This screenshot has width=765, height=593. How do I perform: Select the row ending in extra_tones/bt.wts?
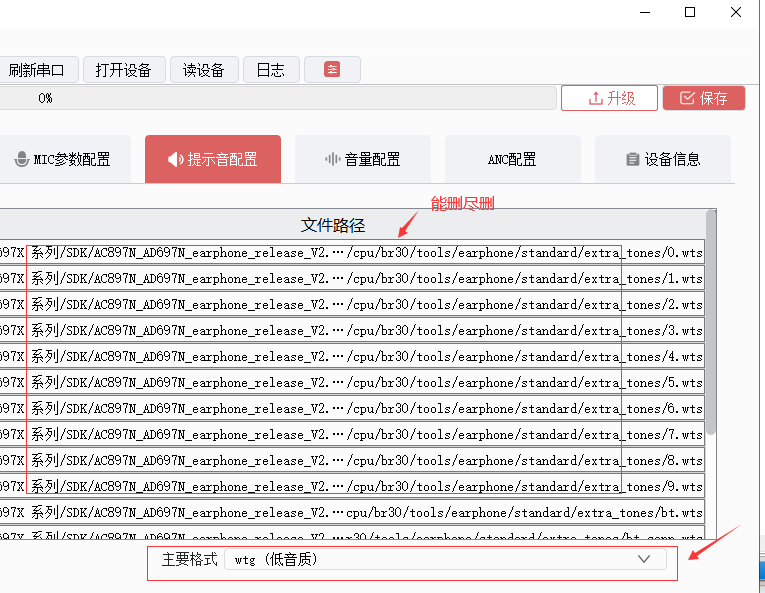tap(352, 512)
